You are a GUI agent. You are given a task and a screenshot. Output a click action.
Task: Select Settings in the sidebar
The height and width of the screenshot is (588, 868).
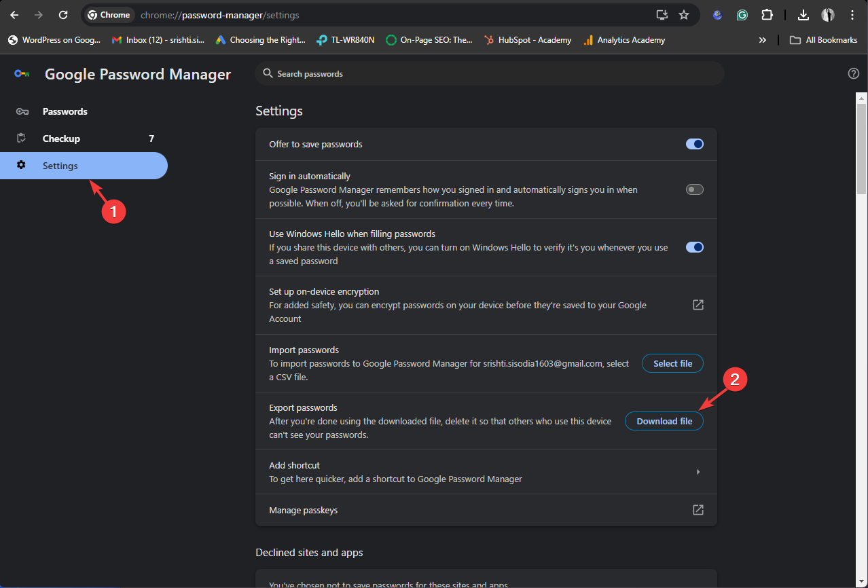84,166
